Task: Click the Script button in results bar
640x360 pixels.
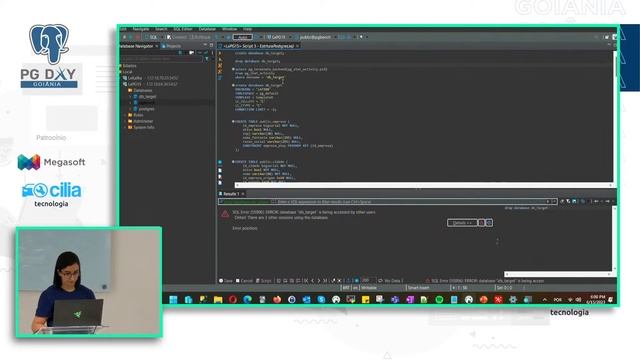Action: click(x=264, y=281)
